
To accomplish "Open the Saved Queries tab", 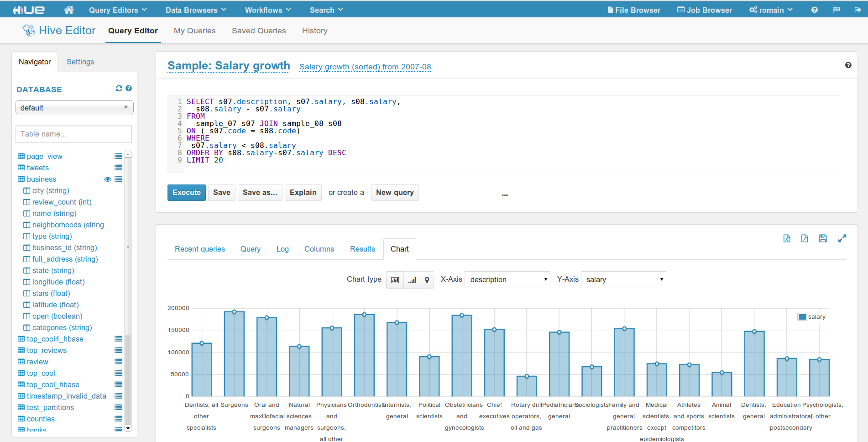I will point(259,31).
